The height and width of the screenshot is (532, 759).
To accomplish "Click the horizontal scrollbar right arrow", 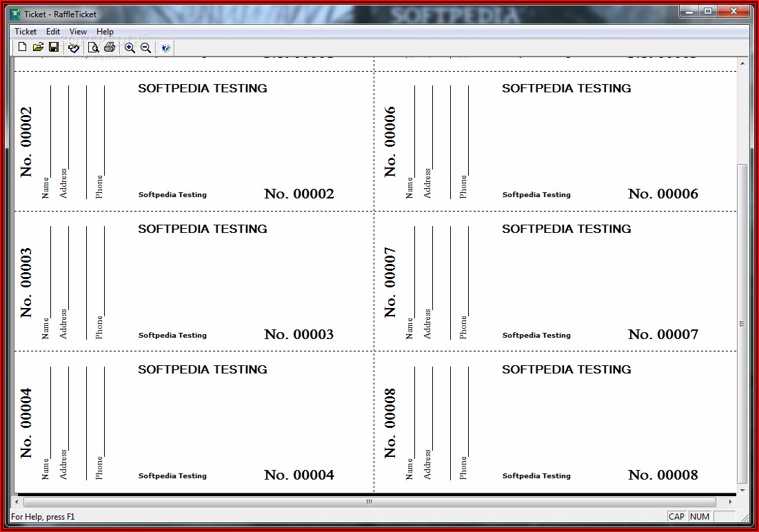I will point(730,502).
